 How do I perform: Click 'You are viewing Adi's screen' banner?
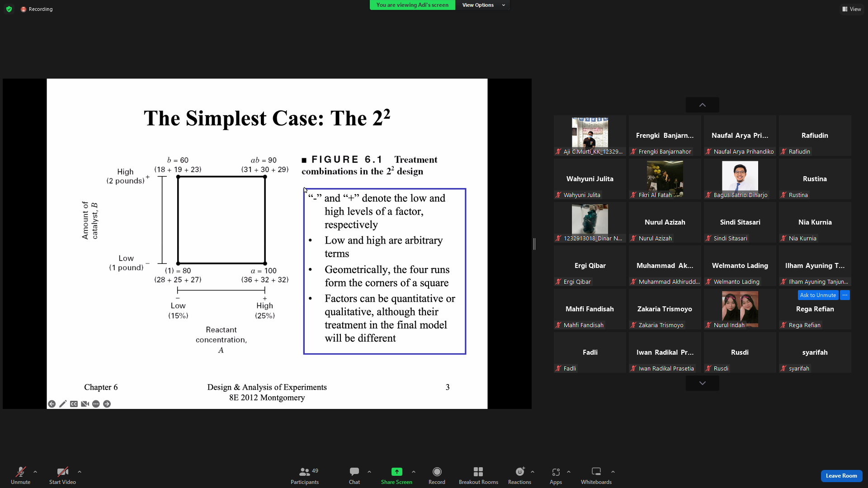[x=412, y=5]
